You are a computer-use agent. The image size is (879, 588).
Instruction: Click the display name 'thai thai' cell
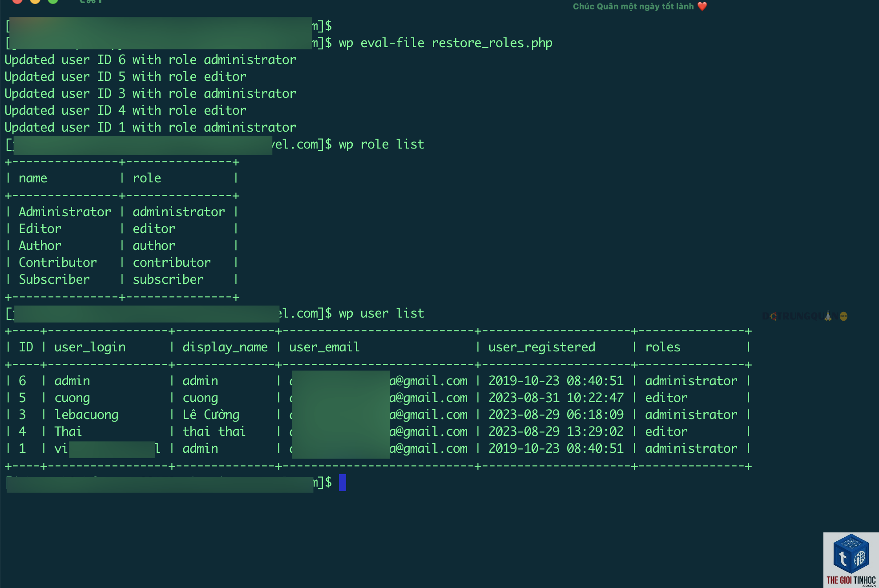pos(214,431)
